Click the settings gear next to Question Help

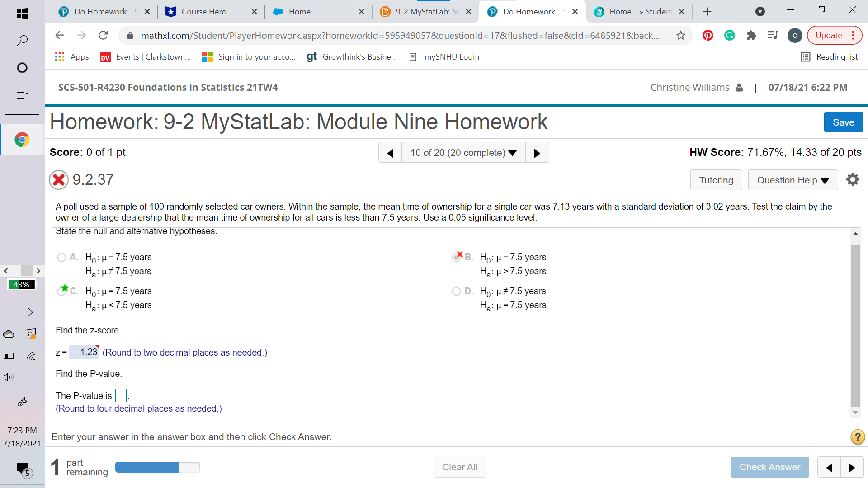click(x=853, y=179)
